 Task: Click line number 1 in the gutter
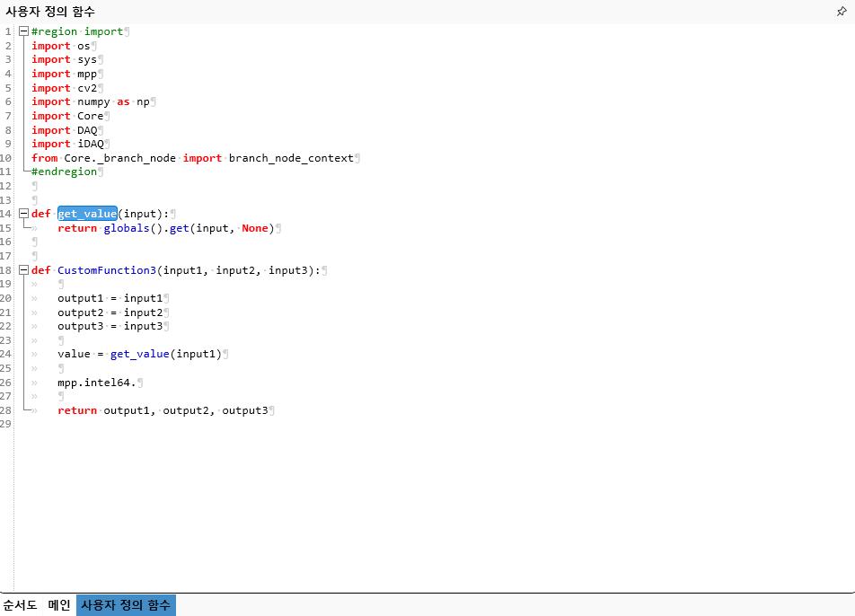(7, 31)
